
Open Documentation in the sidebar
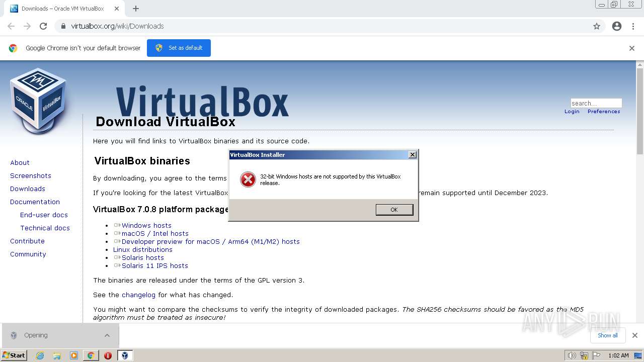point(35,202)
